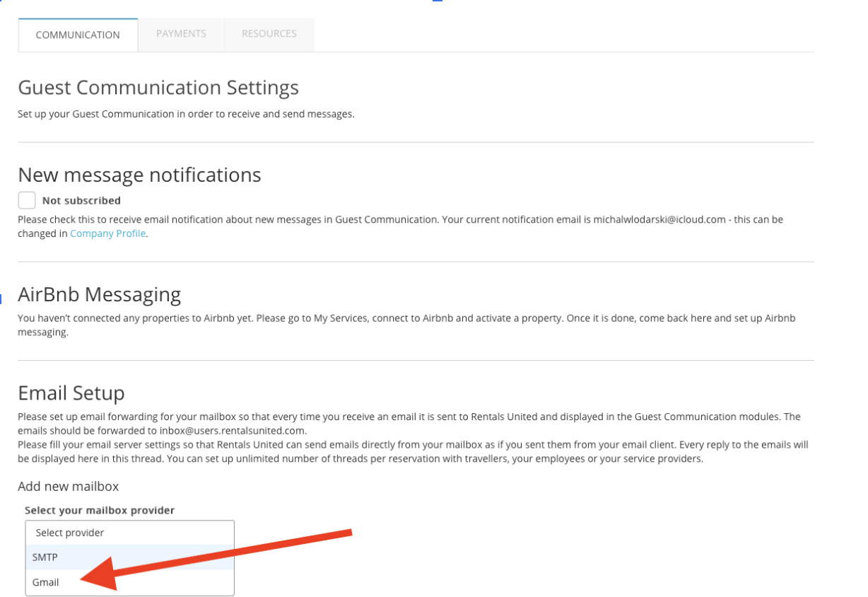
Task: Click the New message notifications heading
Action: coord(139,175)
